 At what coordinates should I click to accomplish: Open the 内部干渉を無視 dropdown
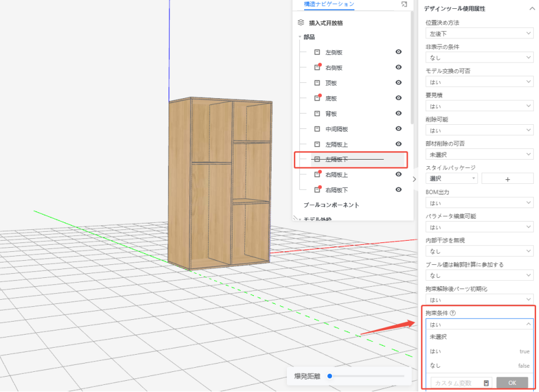click(479, 251)
